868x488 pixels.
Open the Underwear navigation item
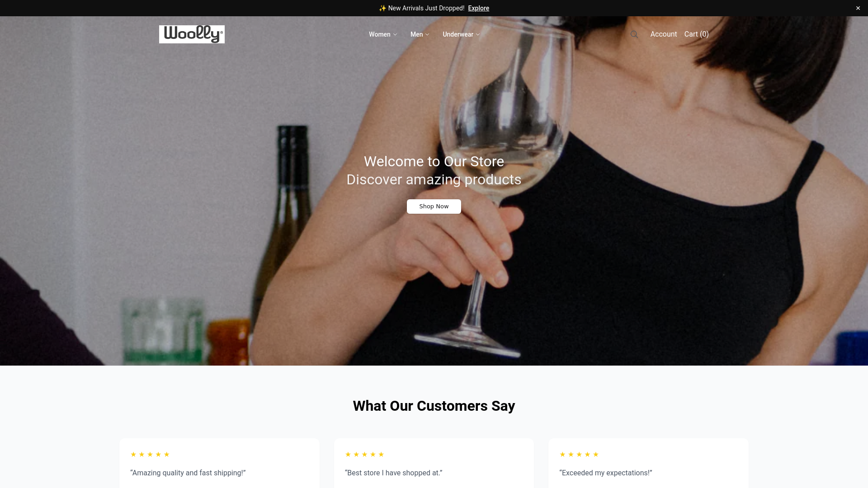tap(461, 34)
